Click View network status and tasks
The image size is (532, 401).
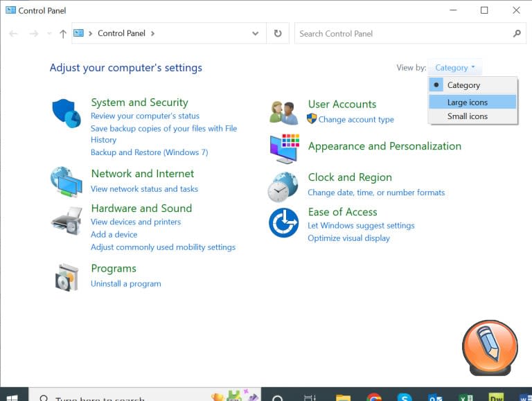click(x=144, y=188)
